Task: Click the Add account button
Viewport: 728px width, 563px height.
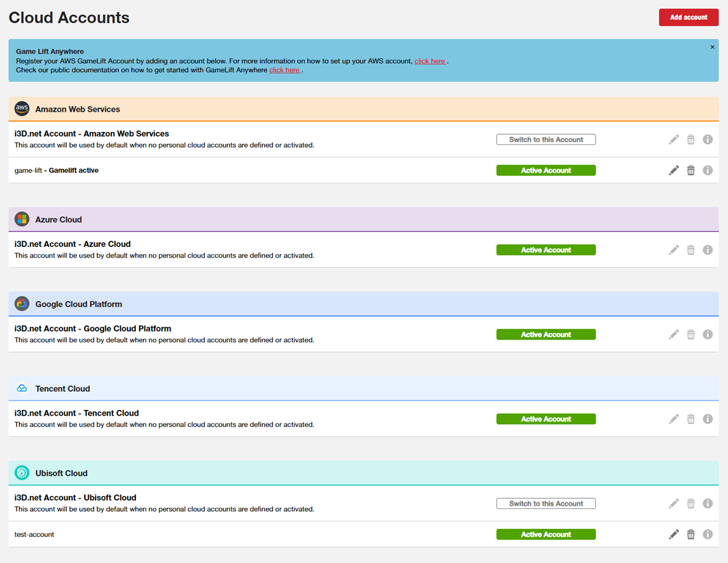Action: click(688, 17)
